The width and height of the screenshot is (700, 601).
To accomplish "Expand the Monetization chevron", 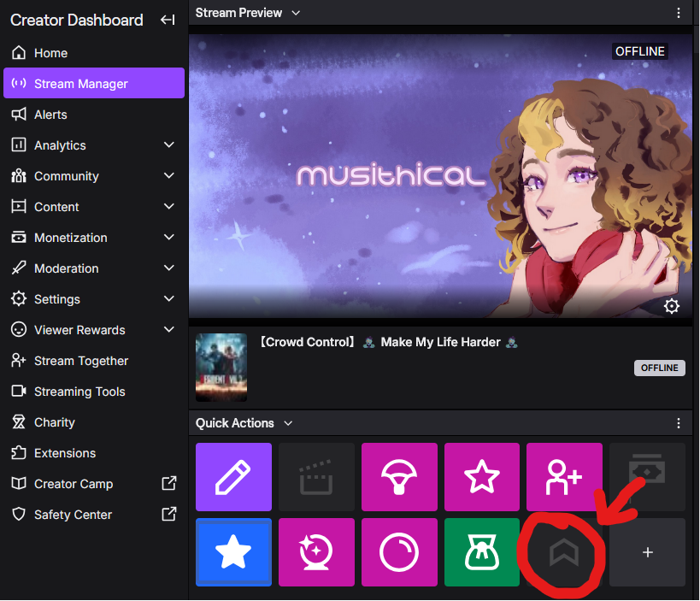I will click(168, 237).
